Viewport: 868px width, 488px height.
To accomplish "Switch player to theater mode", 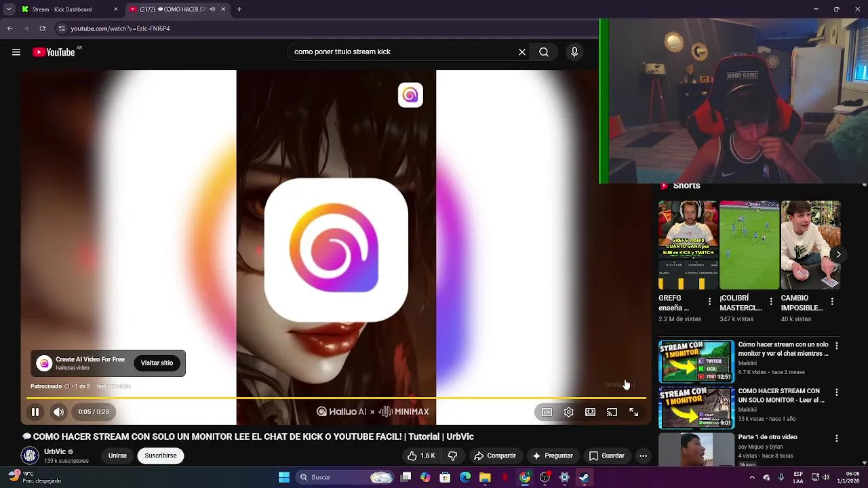I will (x=591, y=412).
